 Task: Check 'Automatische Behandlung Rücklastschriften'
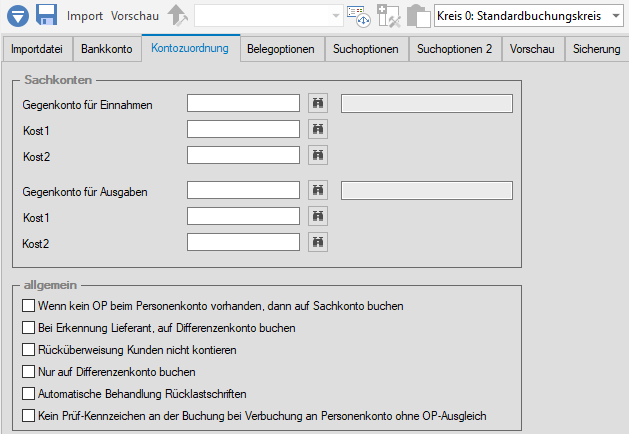pos(28,394)
